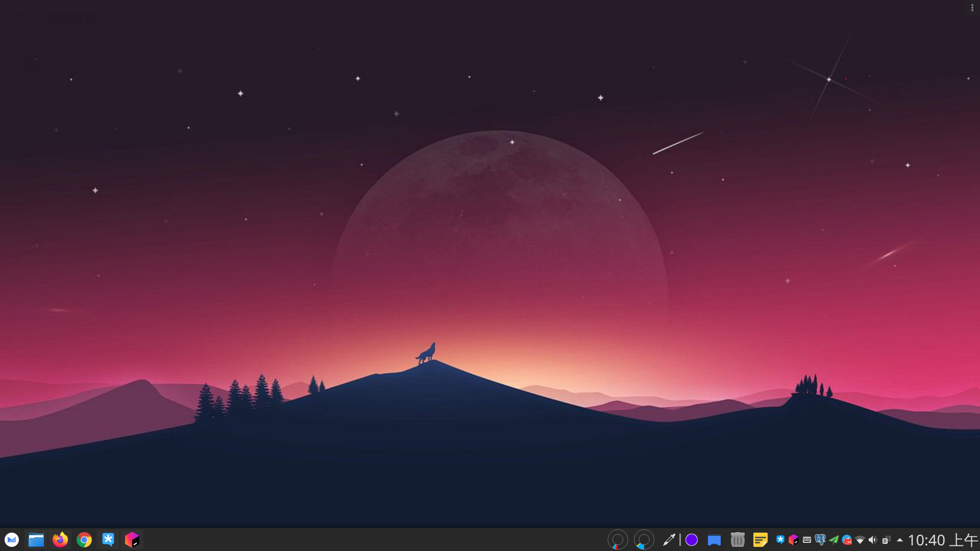Check the disk usage pie chart monitor
This screenshot has width=980, height=551.
(x=644, y=539)
